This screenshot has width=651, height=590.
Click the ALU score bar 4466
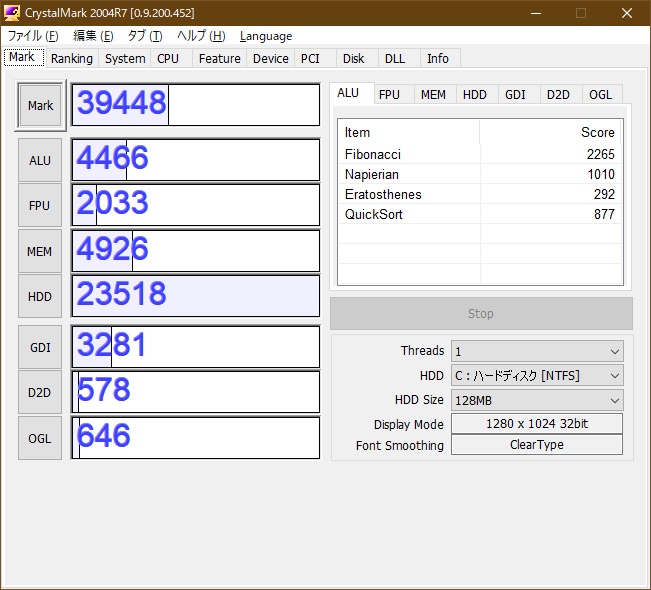coord(196,160)
